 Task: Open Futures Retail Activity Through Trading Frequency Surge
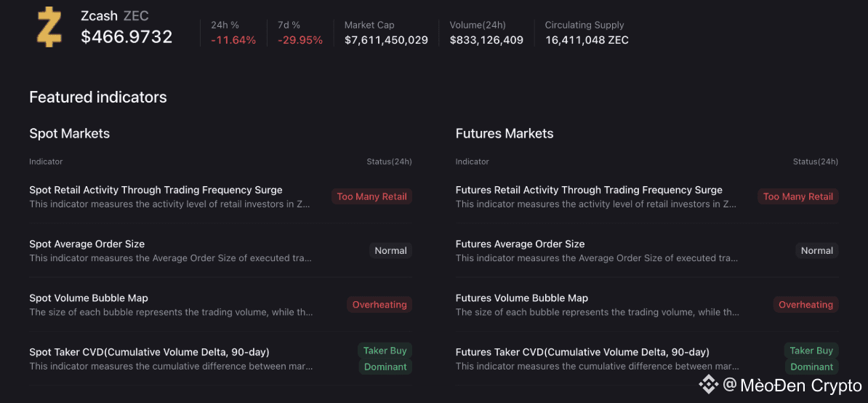[x=589, y=190]
